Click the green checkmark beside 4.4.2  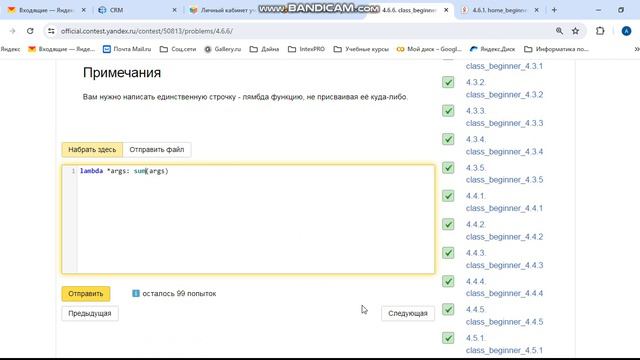448,224
